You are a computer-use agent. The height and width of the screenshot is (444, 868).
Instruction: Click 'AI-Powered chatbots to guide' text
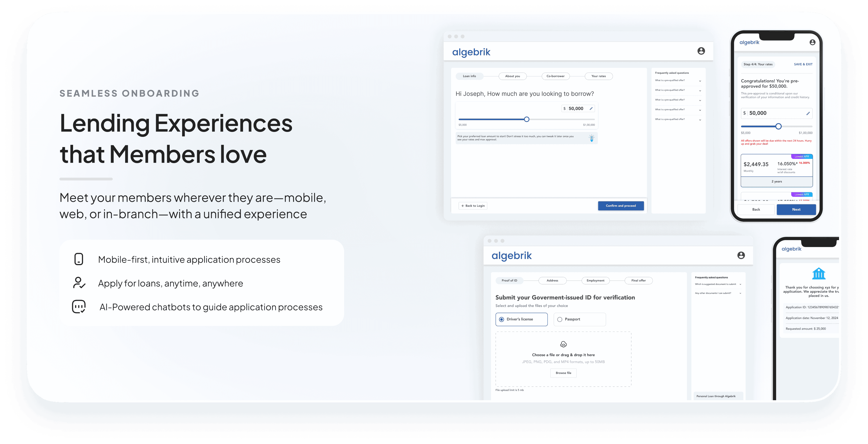click(x=211, y=307)
